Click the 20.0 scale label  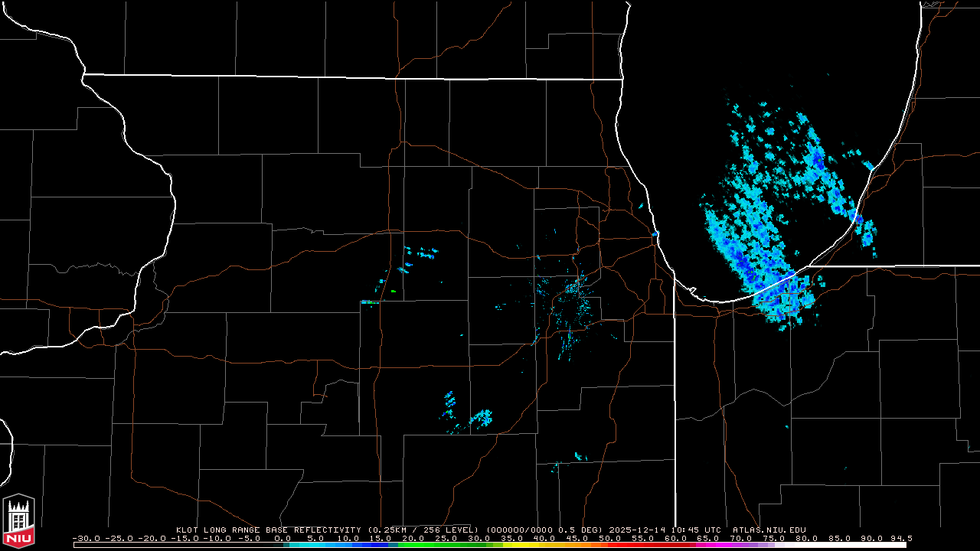[x=413, y=539]
